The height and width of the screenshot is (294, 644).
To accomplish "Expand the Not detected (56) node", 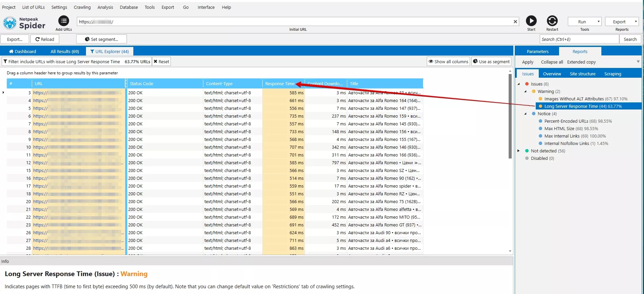I will pyautogui.click(x=519, y=151).
